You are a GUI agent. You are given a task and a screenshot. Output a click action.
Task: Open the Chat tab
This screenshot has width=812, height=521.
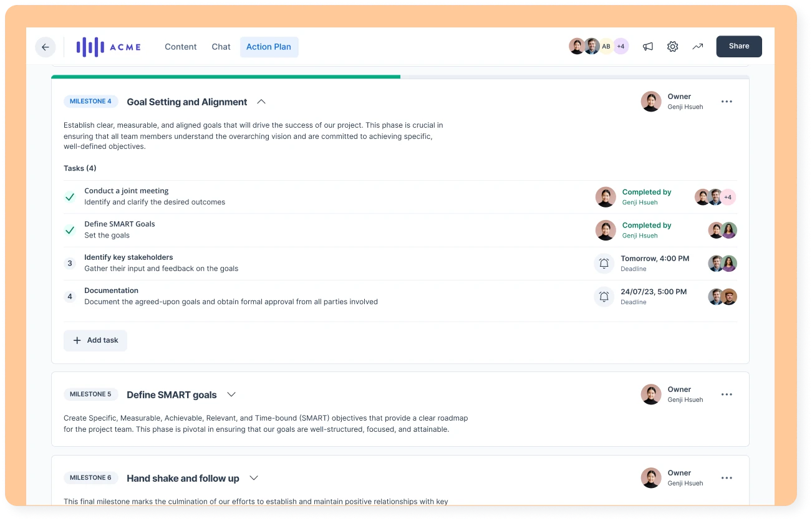[x=221, y=46]
